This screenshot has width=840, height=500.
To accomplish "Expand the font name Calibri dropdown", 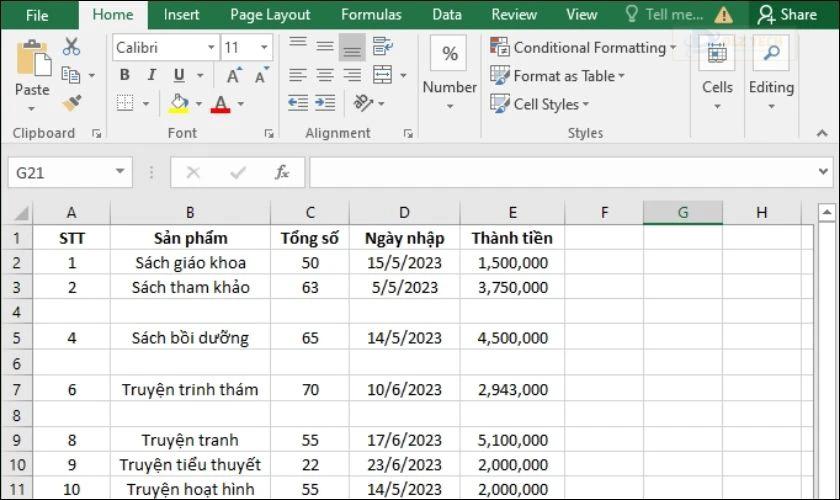I will (x=211, y=47).
